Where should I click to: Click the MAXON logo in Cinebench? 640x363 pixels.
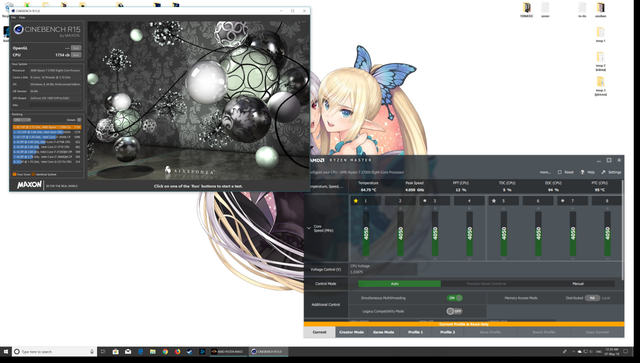tap(29, 185)
